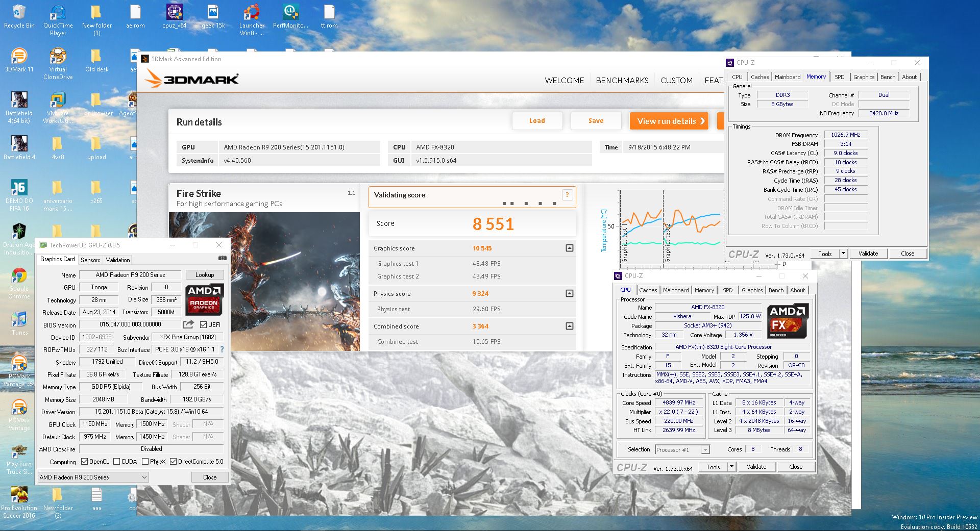Select Caches tab in CPU-Z Memory window
The width and height of the screenshot is (980, 531).
[x=759, y=77]
